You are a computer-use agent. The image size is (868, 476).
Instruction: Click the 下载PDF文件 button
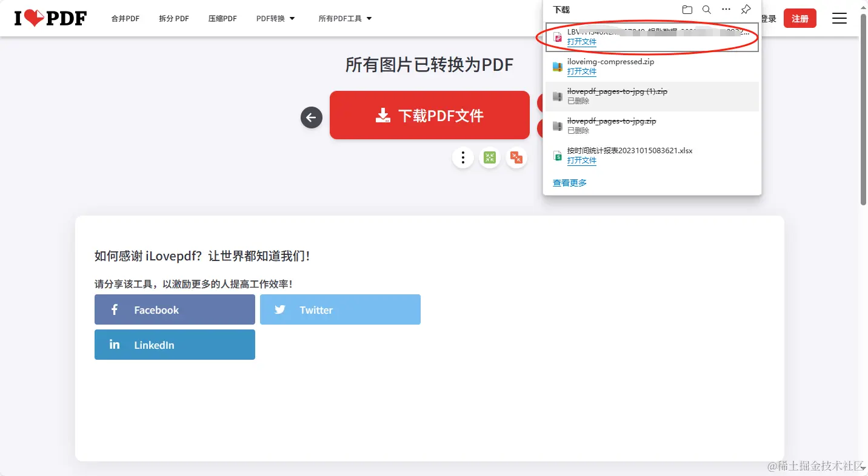click(x=430, y=115)
